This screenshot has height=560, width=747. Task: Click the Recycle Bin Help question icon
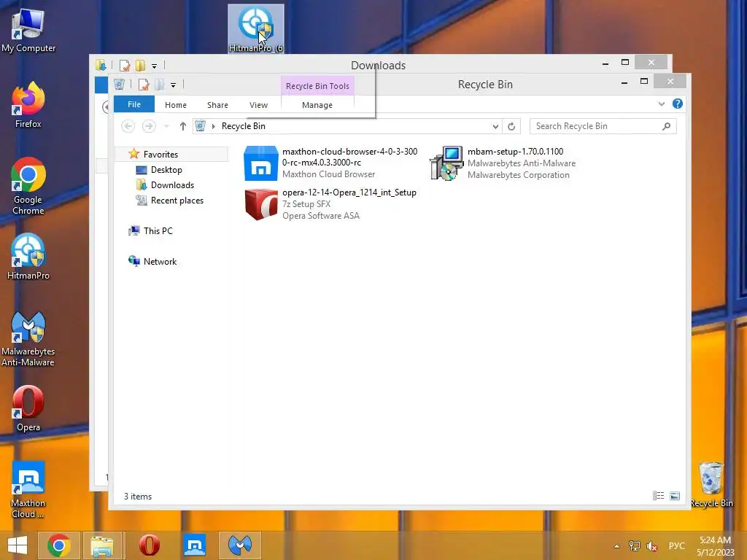(677, 104)
